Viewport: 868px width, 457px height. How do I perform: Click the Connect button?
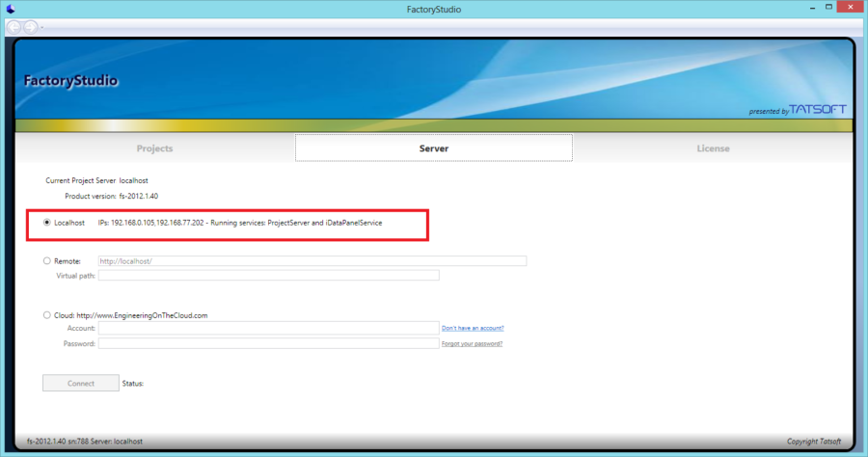[81, 383]
